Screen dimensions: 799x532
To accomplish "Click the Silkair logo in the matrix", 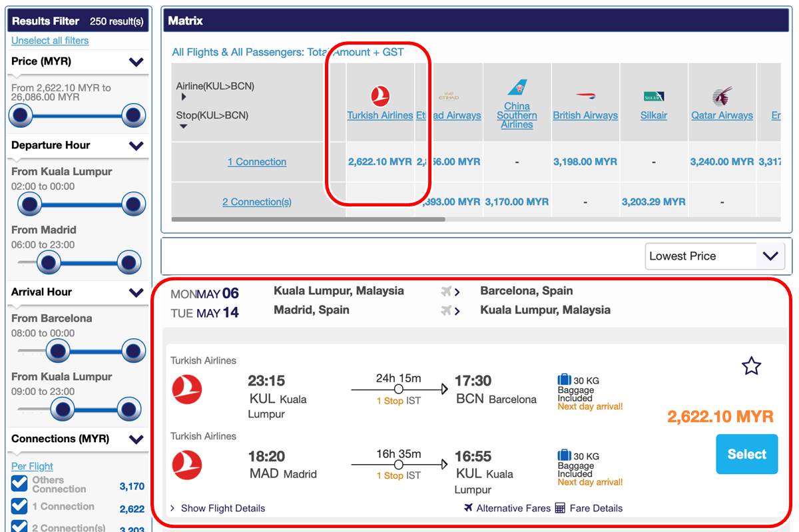I will 654,97.
